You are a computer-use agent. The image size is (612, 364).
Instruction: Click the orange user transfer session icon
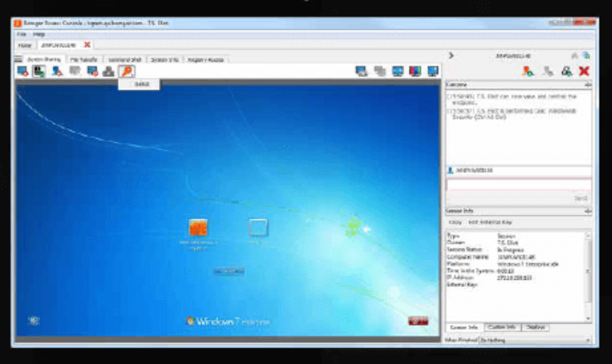[528, 71]
